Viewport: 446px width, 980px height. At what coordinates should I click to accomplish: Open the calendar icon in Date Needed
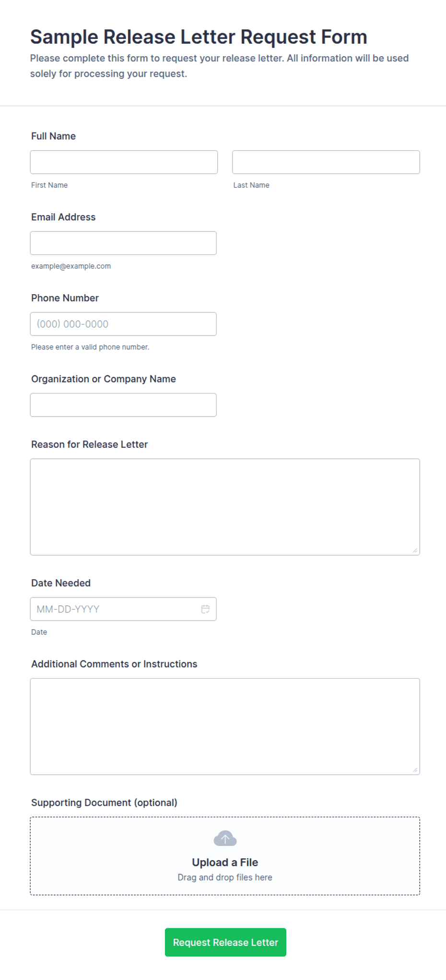point(205,609)
